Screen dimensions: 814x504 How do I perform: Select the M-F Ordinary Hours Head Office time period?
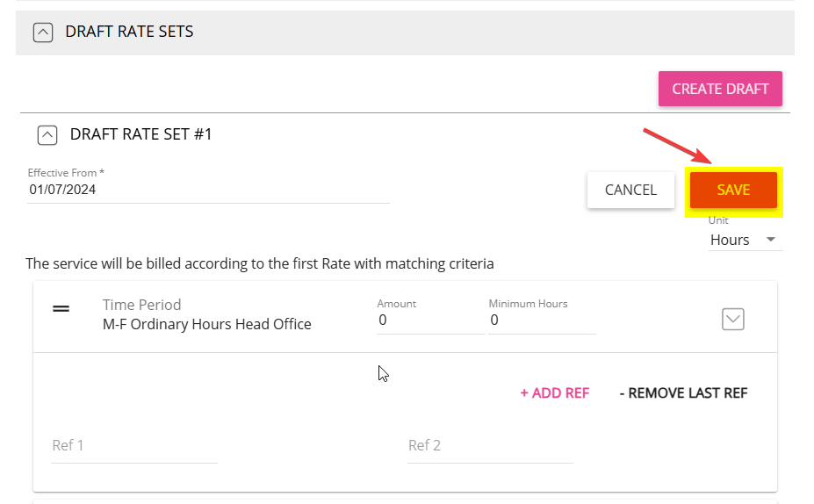[206, 324]
